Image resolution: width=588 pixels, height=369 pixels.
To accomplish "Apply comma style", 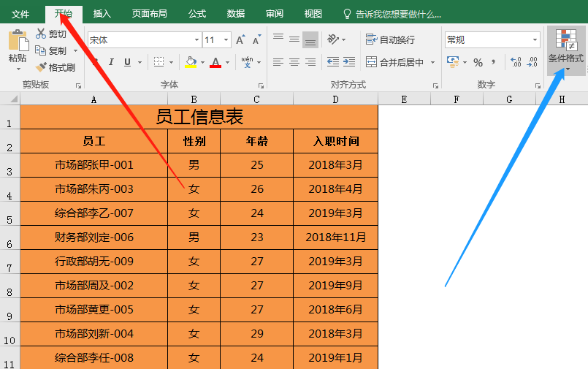I will (494, 62).
